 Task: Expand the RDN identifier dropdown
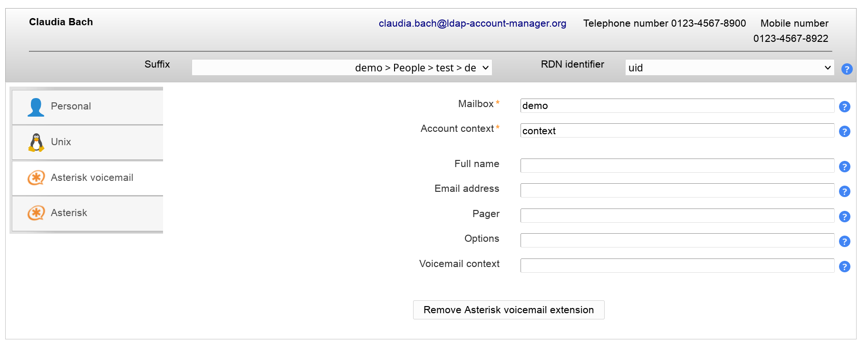tap(729, 68)
